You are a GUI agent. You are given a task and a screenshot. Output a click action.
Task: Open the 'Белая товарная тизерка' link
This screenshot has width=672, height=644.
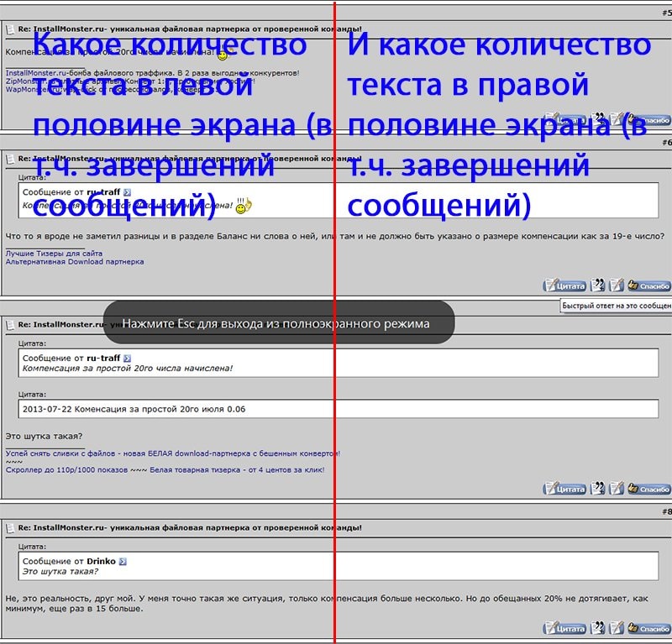tap(237, 470)
